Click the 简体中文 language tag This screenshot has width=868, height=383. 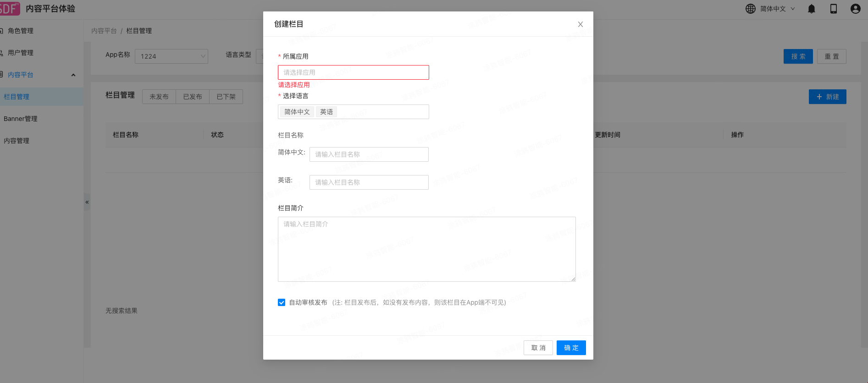(x=297, y=112)
